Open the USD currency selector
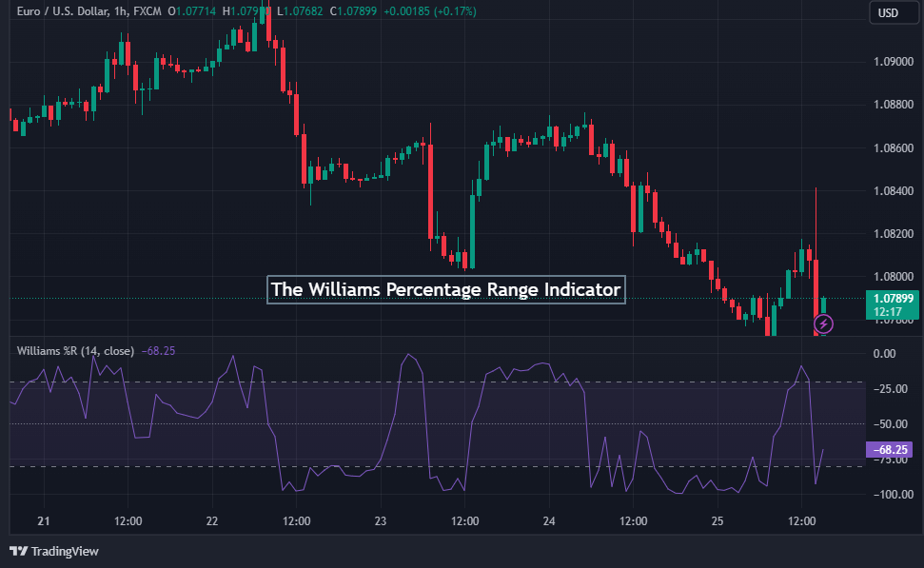 (x=894, y=13)
